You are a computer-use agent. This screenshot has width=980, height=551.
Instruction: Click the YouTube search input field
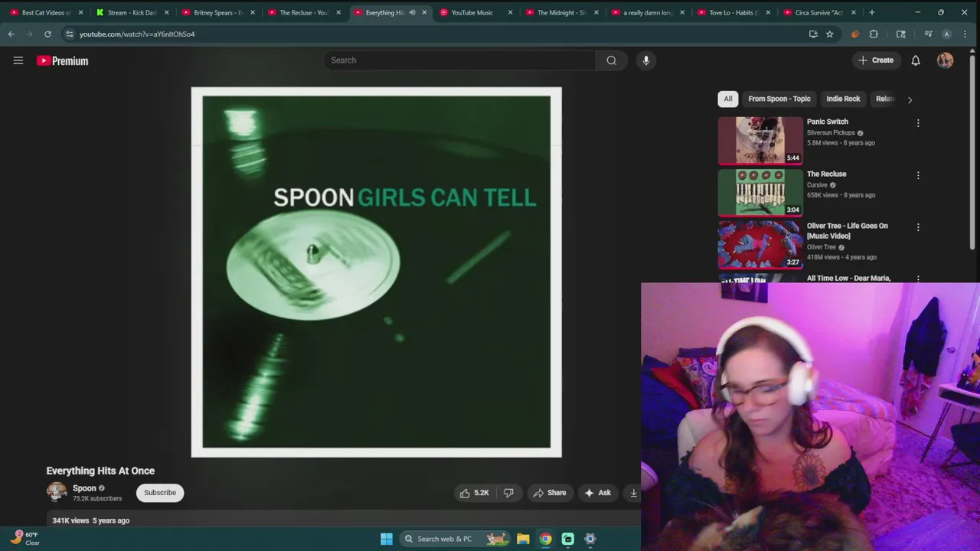tap(459, 60)
